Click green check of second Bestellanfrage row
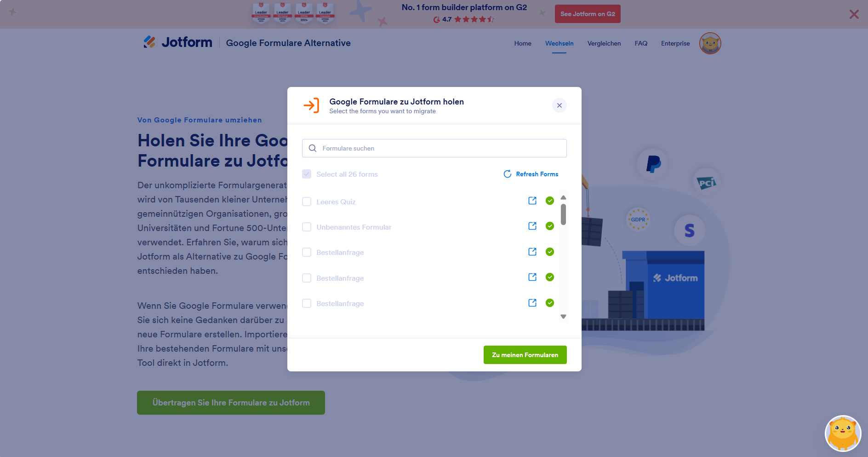Screen dimensions: 868x457 [x=550, y=277]
